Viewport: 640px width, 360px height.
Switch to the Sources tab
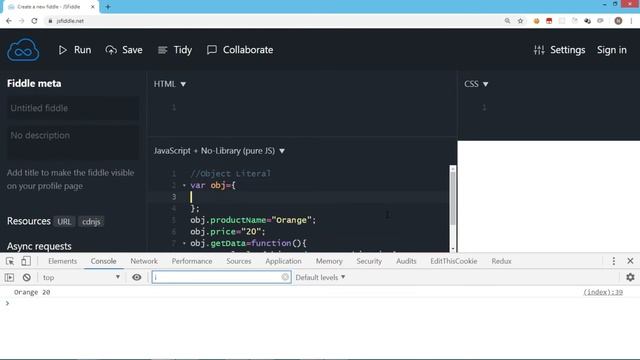click(239, 261)
